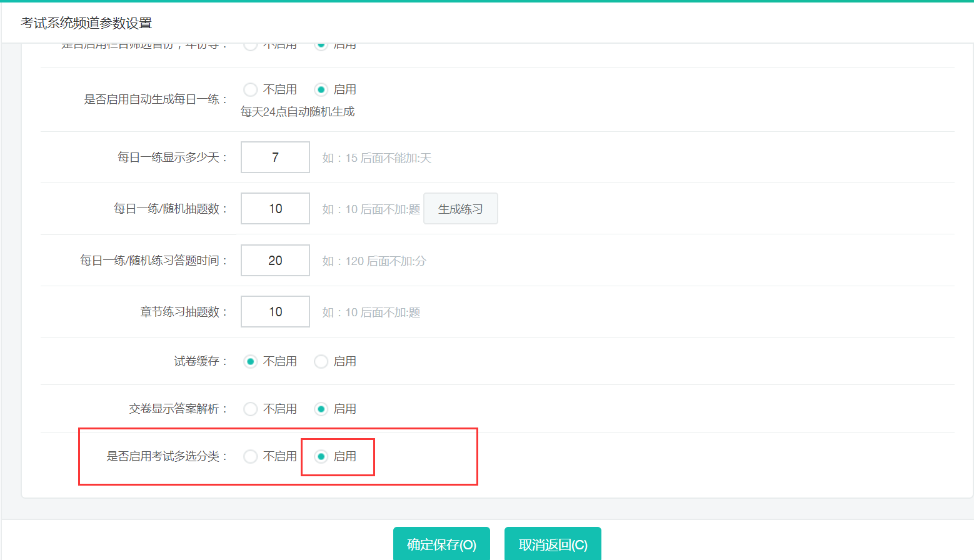Image resolution: width=974 pixels, height=560 pixels.
Task: Click the 每日一练/随机练习答题时间 input field
Action: pos(275,261)
